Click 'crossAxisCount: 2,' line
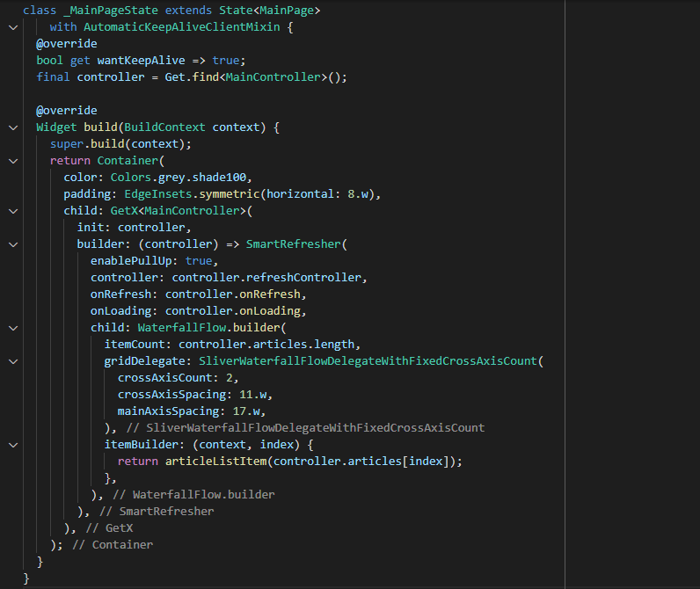 (x=179, y=378)
